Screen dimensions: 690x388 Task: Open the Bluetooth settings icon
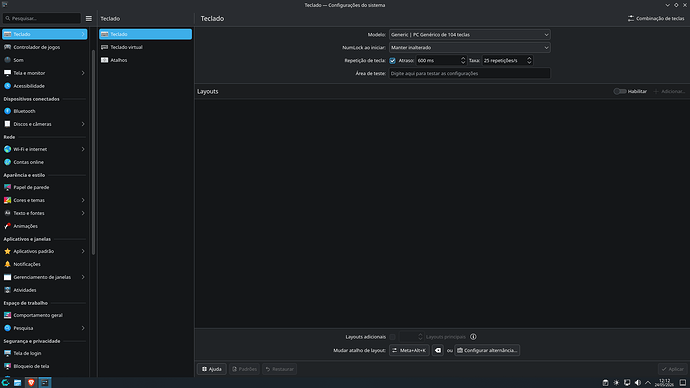[x=7, y=111]
